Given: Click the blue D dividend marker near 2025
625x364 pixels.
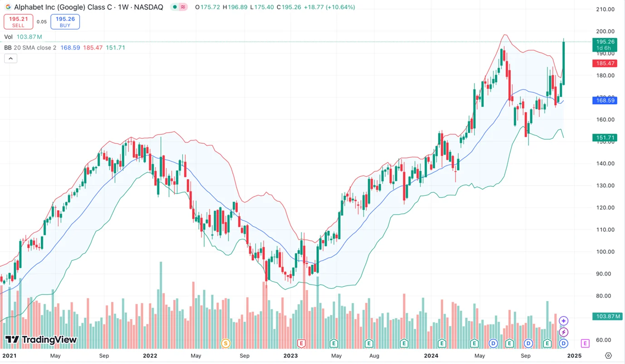Looking at the screenshot, I should (563, 343).
